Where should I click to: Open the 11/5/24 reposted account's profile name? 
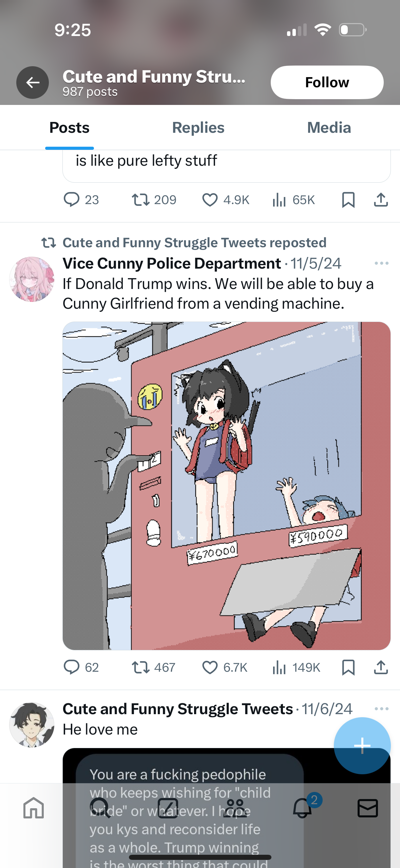pyautogui.click(x=172, y=264)
